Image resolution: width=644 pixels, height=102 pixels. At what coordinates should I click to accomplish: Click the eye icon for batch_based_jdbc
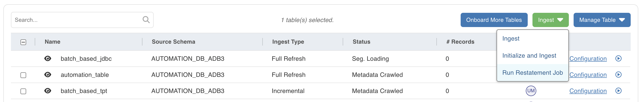(x=48, y=59)
